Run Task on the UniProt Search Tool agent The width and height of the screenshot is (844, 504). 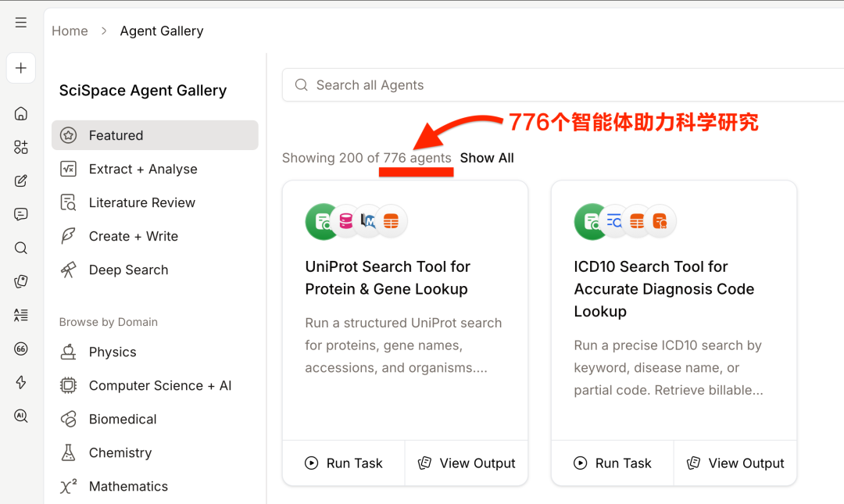click(343, 463)
